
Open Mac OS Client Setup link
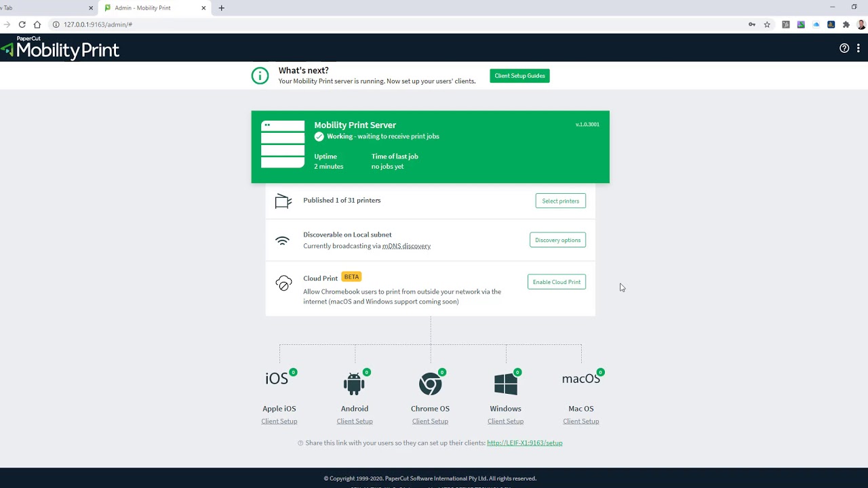pos(580,422)
